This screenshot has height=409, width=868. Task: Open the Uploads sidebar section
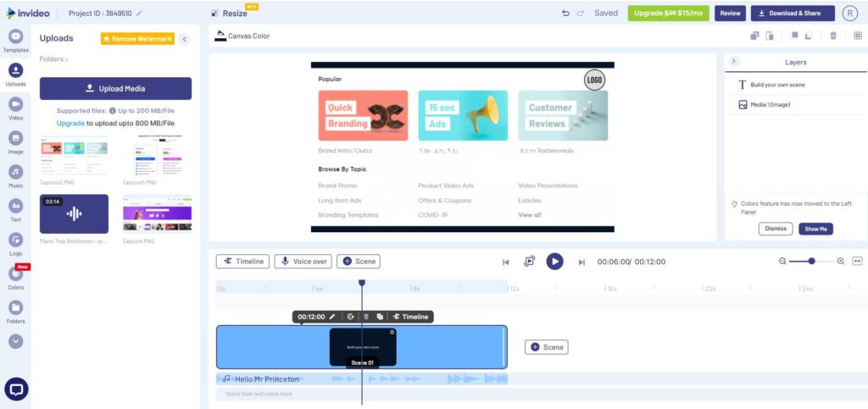(15, 75)
